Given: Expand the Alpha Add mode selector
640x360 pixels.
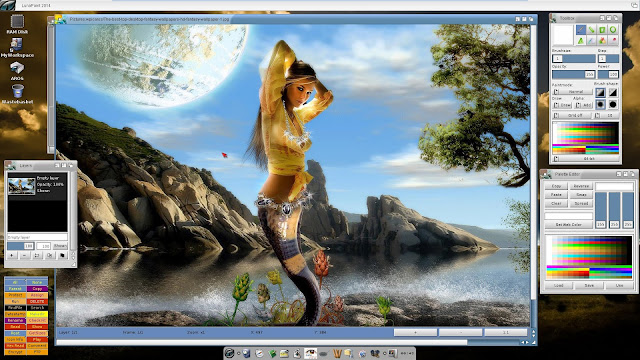Looking at the screenshot, I should [584, 105].
